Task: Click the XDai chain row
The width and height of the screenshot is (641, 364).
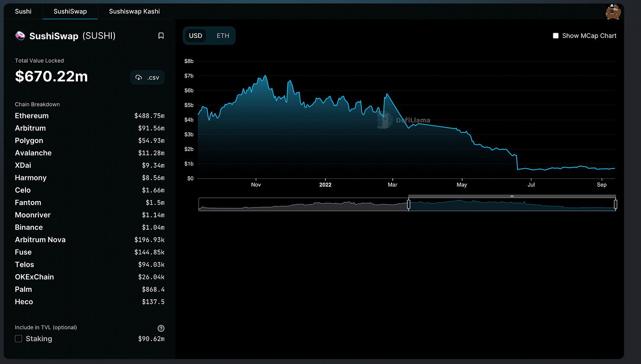Action: click(90, 165)
